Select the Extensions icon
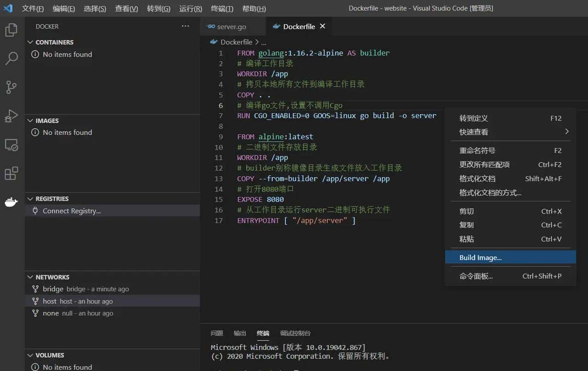 coord(11,173)
